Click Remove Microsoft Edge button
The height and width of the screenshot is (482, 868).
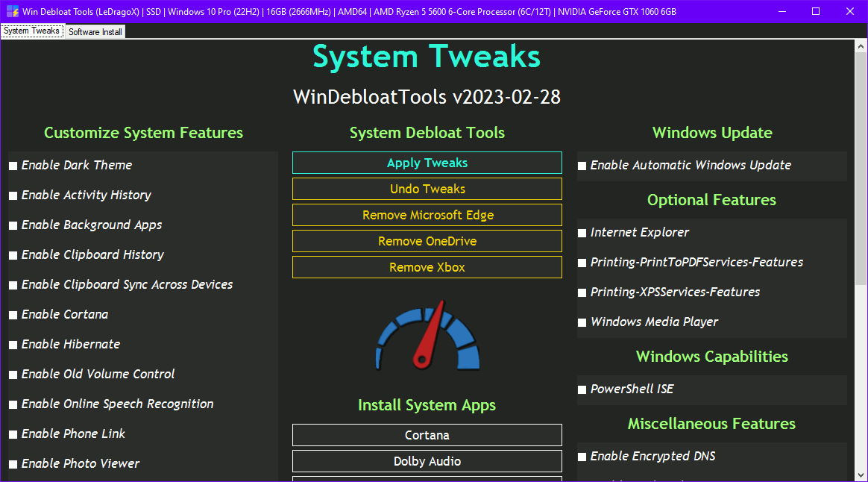coord(427,215)
